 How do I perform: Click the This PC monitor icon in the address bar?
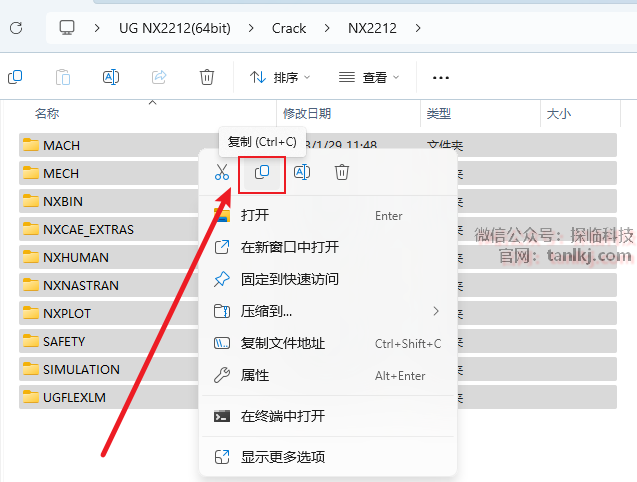click(67, 28)
